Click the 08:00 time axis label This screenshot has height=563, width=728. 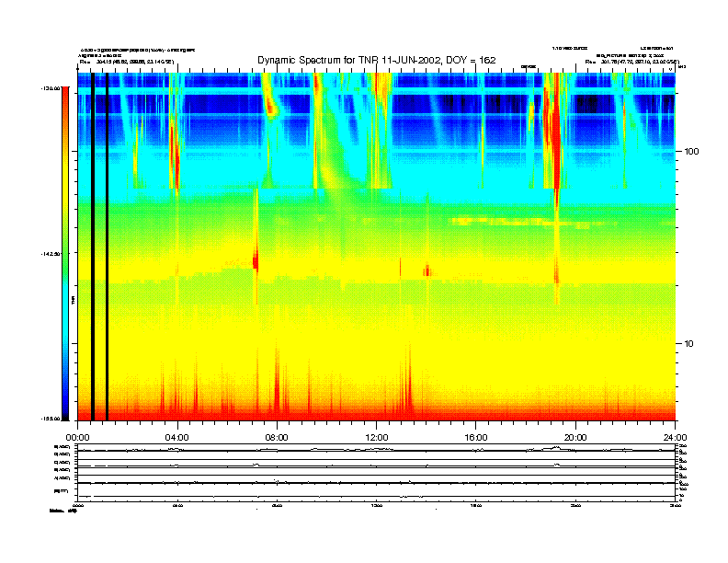point(277,438)
